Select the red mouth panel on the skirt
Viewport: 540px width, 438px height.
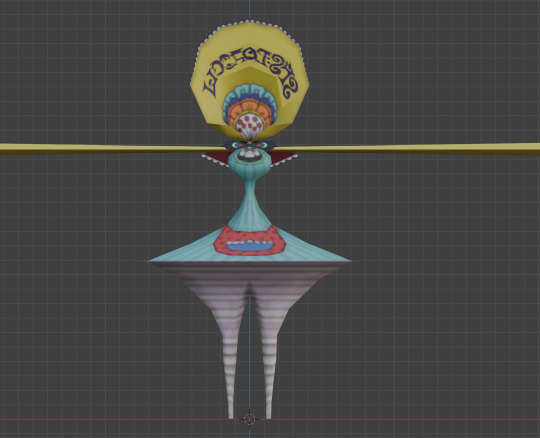point(250,241)
